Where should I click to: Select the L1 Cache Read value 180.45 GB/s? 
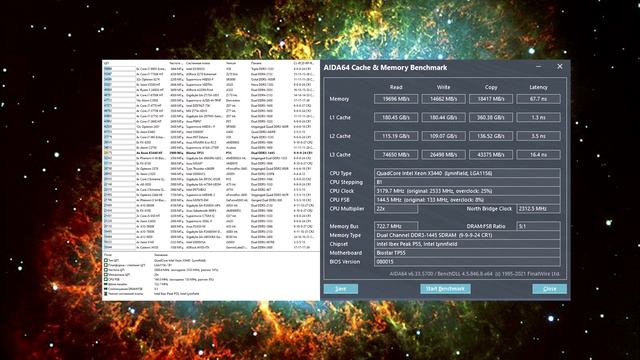396,118
